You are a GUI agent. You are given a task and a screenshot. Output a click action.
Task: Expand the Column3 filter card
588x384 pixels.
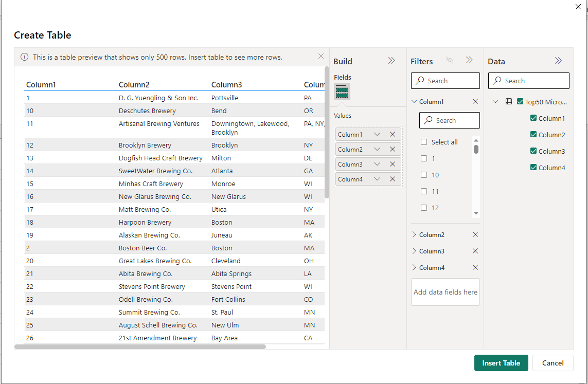414,251
